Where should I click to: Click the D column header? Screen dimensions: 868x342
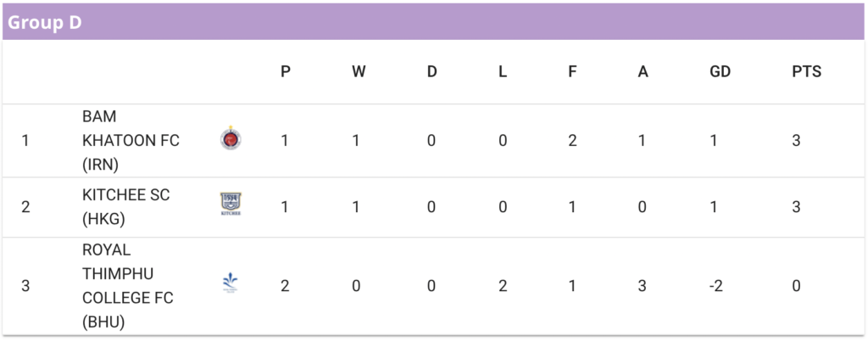click(x=431, y=71)
